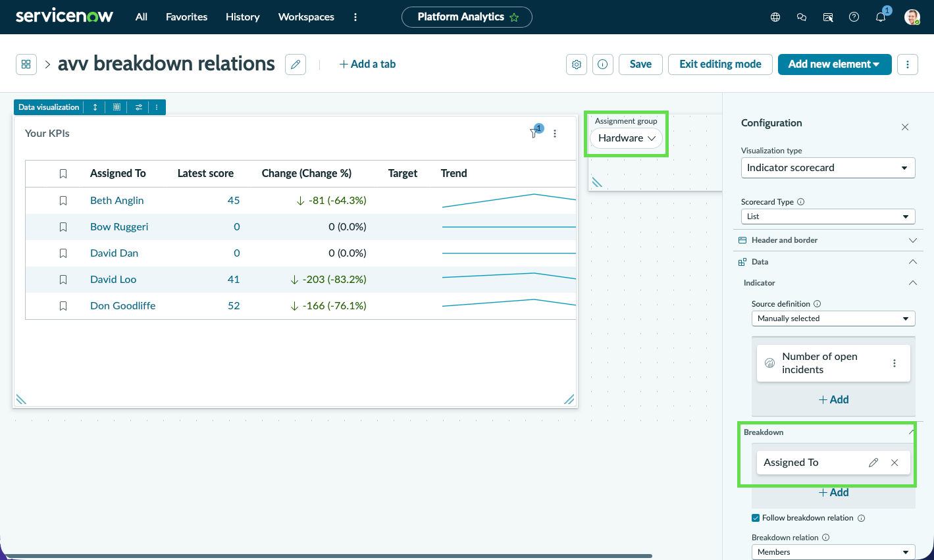
Task: Open the Beth Anglin link
Action: (x=117, y=200)
